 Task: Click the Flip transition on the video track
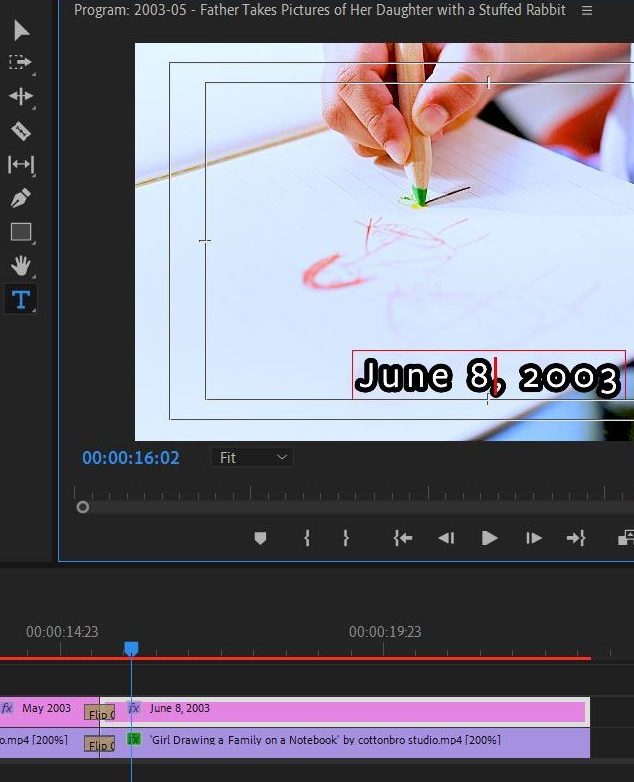(100, 745)
